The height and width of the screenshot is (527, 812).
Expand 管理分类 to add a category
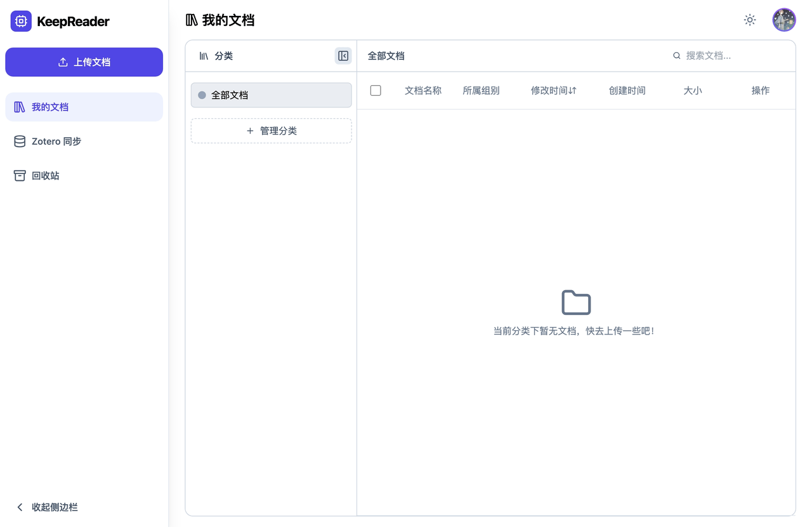pos(271,131)
